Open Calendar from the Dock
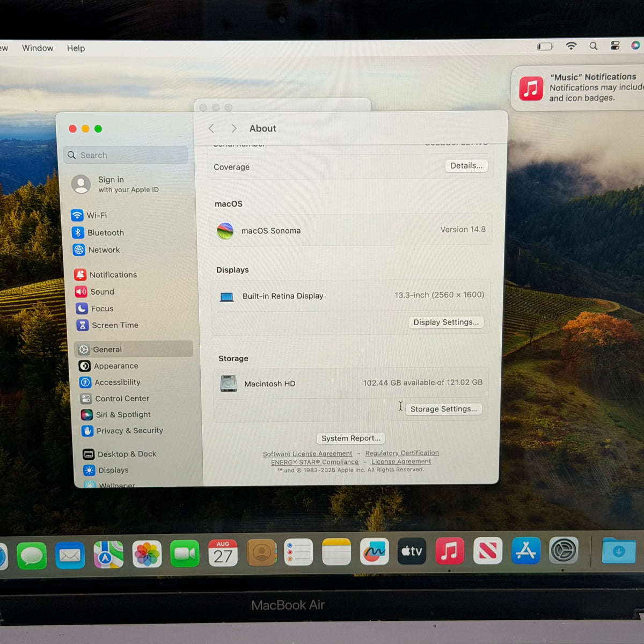The height and width of the screenshot is (644, 644). (x=223, y=553)
